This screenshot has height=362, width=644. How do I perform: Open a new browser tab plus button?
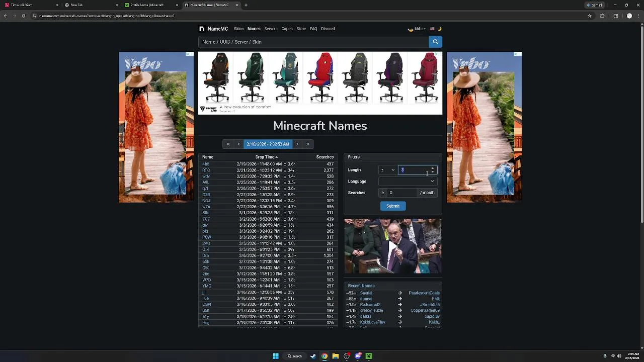pos(246,5)
